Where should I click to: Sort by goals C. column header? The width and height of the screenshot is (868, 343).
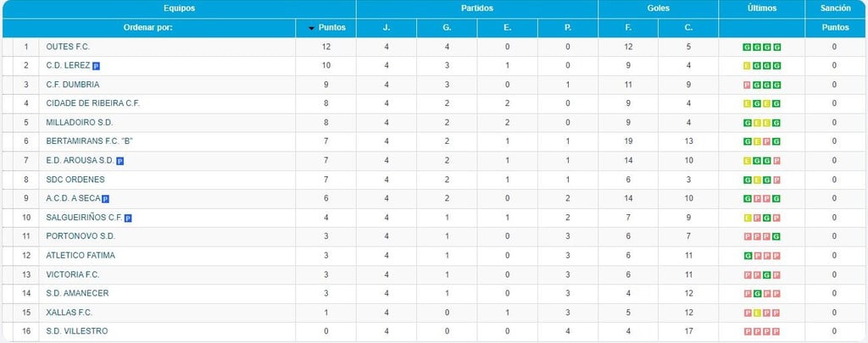point(688,28)
